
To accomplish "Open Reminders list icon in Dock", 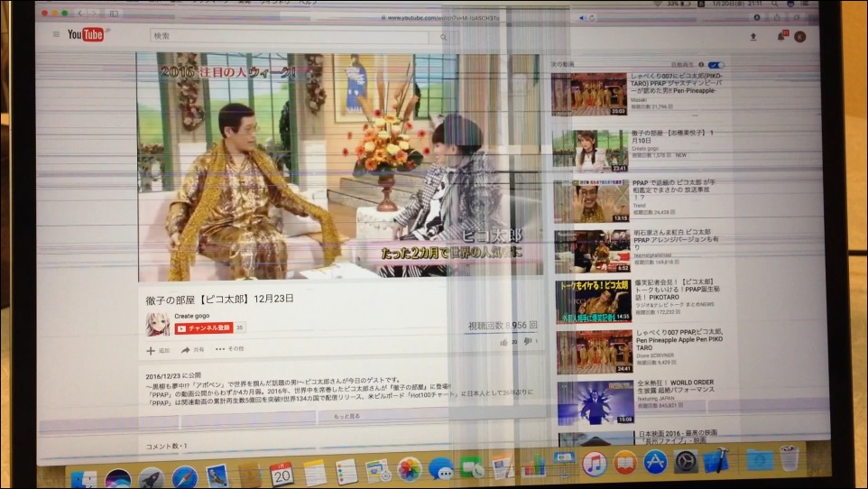I will 346,472.
